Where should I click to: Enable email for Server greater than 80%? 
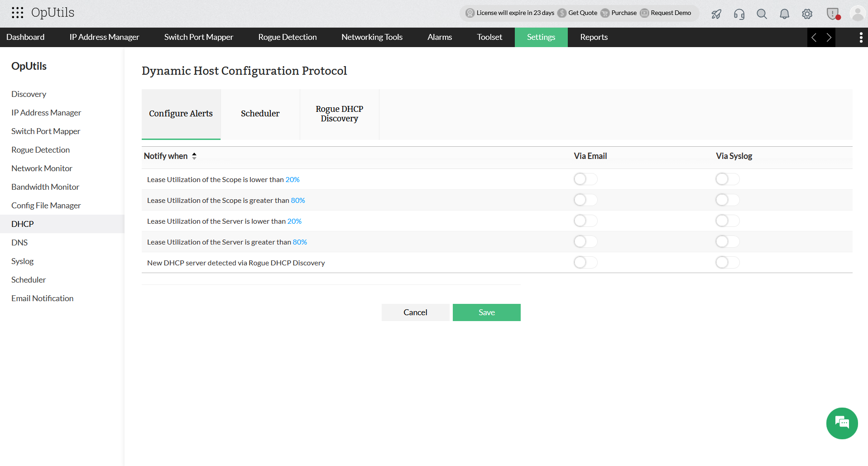tap(585, 242)
